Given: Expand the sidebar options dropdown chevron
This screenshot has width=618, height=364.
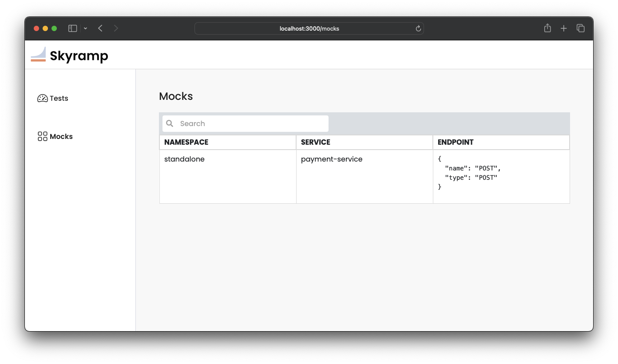Looking at the screenshot, I should pos(85,28).
